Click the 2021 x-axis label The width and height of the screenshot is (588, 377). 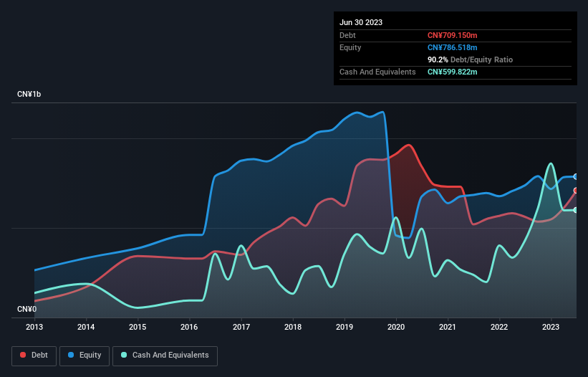[x=448, y=327]
